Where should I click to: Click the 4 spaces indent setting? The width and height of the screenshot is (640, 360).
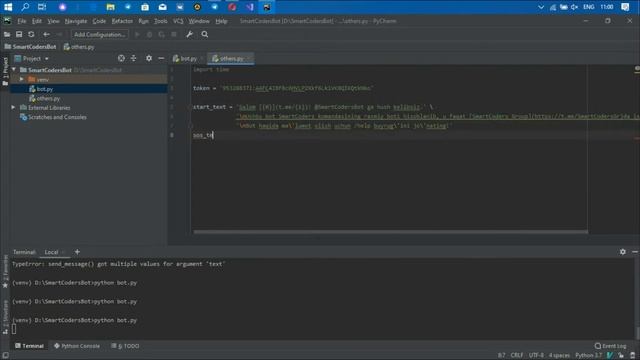pos(559,356)
